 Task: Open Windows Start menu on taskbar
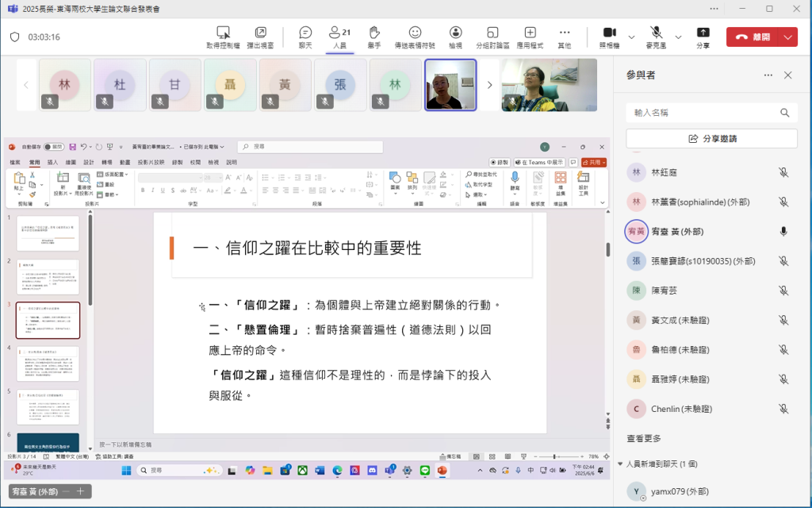[126, 471]
